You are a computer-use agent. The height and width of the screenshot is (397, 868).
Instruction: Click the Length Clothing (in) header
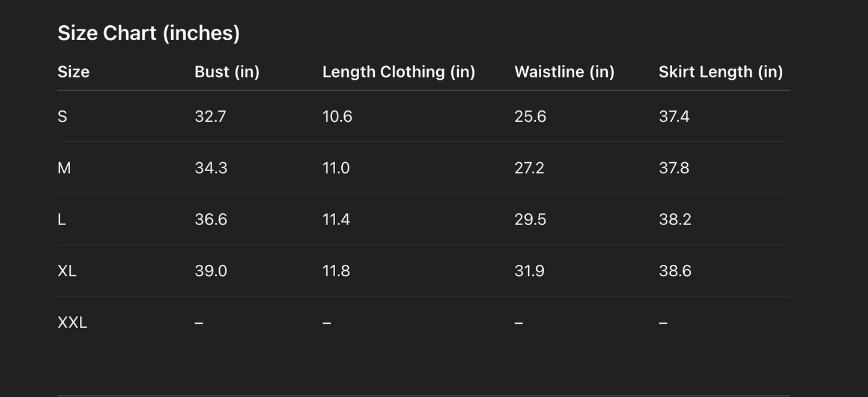399,72
